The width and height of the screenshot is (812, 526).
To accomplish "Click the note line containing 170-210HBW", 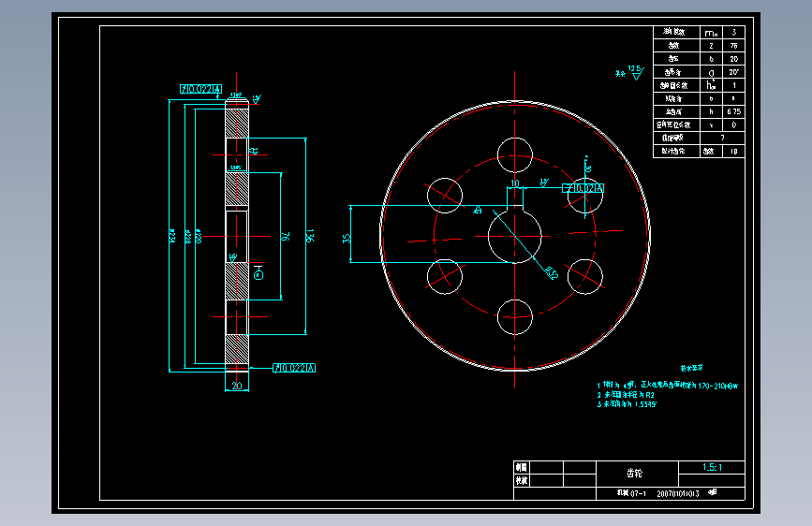I will coord(667,386).
